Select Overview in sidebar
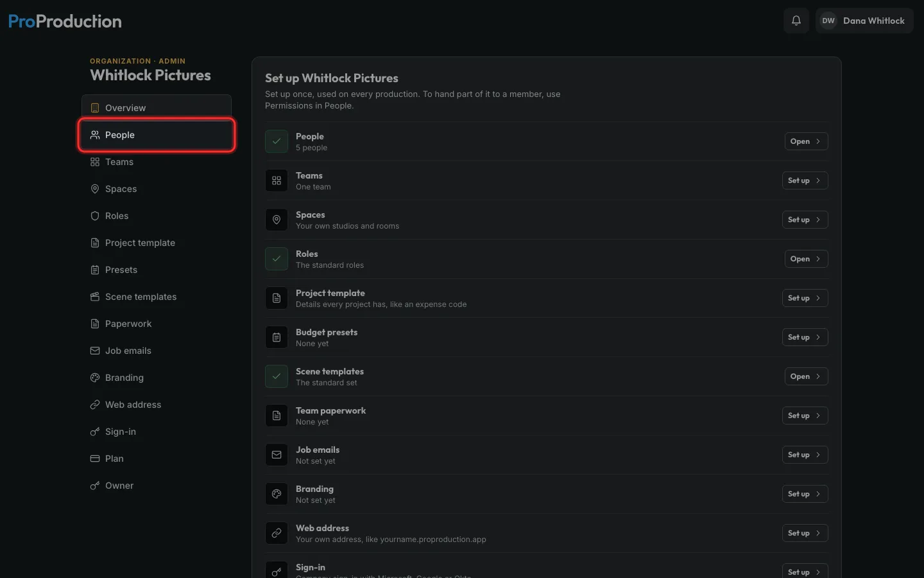Image resolution: width=924 pixels, height=578 pixels. coord(157,108)
